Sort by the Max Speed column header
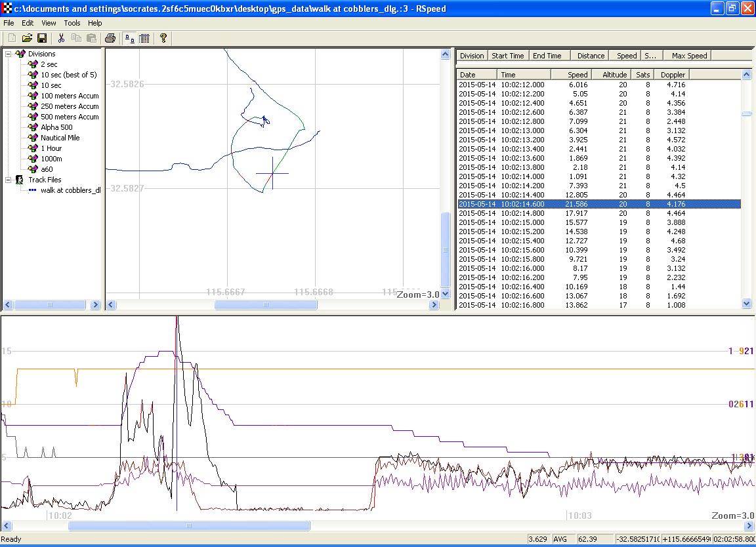 coord(689,56)
